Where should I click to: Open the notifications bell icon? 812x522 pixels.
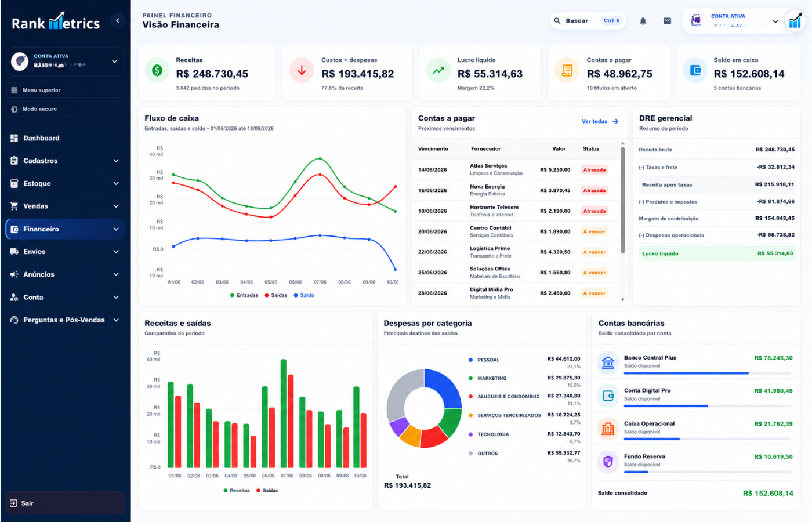click(x=643, y=21)
